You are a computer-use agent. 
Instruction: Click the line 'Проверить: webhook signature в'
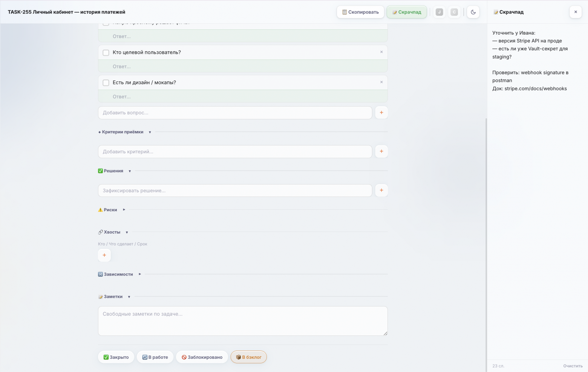click(530, 72)
